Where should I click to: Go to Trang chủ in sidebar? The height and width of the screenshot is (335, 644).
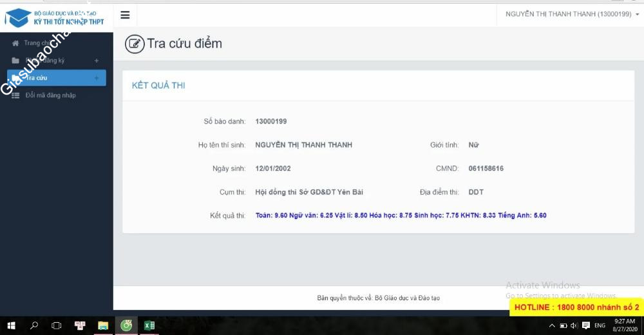[37, 43]
